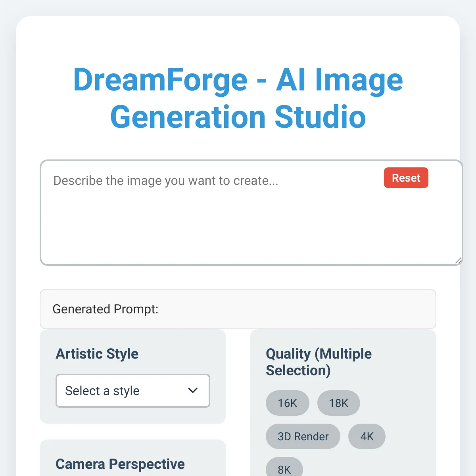Click the Reset button

click(x=406, y=178)
